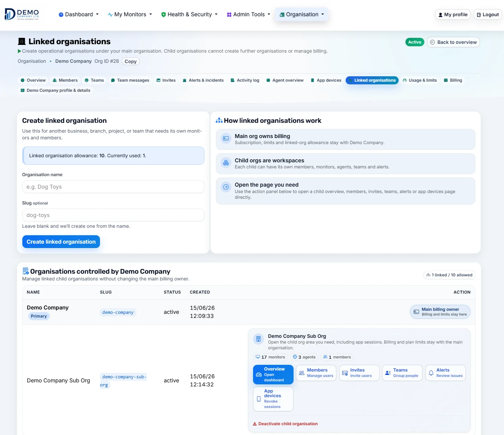Go back to overview
The height and width of the screenshot is (435, 504).
click(x=453, y=42)
